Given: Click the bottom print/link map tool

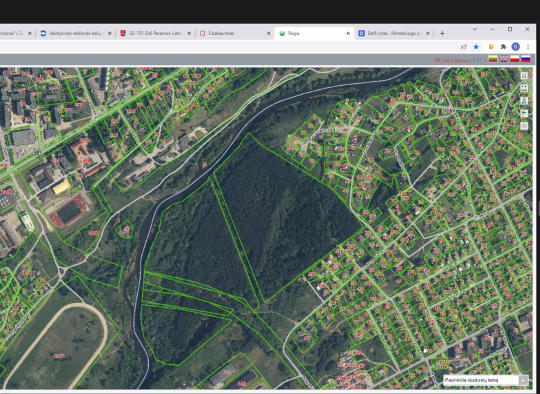Looking at the screenshot, I should click(x=524, y=126).
